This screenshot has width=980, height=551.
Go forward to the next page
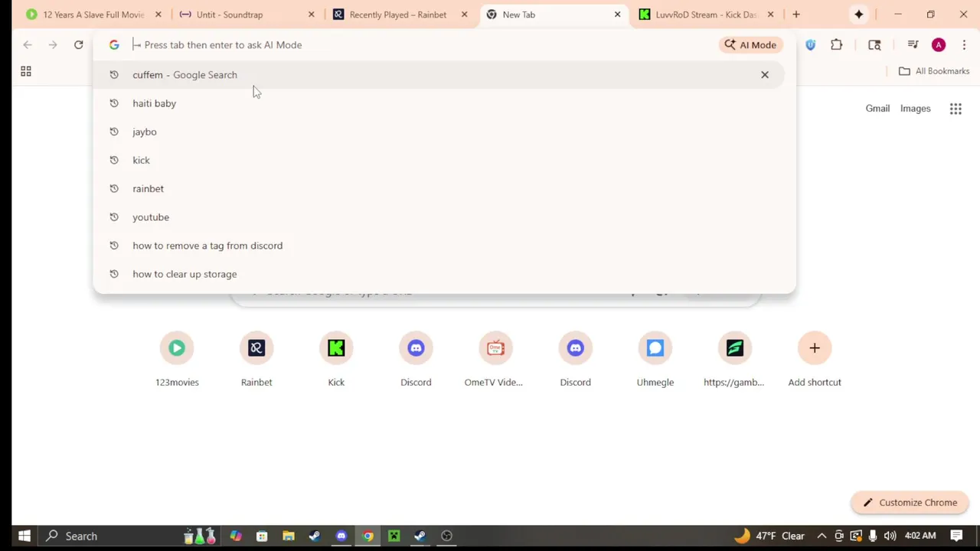[53, 44]
